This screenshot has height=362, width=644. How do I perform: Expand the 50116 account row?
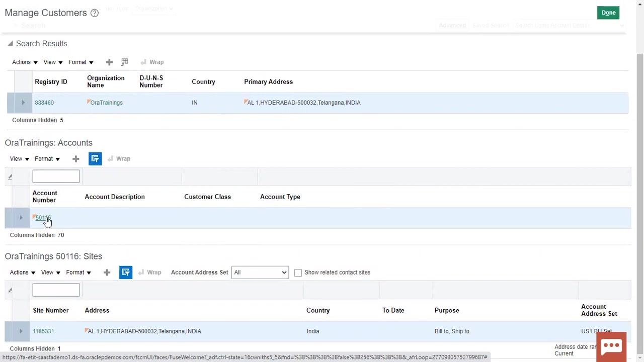pos(21,218)
